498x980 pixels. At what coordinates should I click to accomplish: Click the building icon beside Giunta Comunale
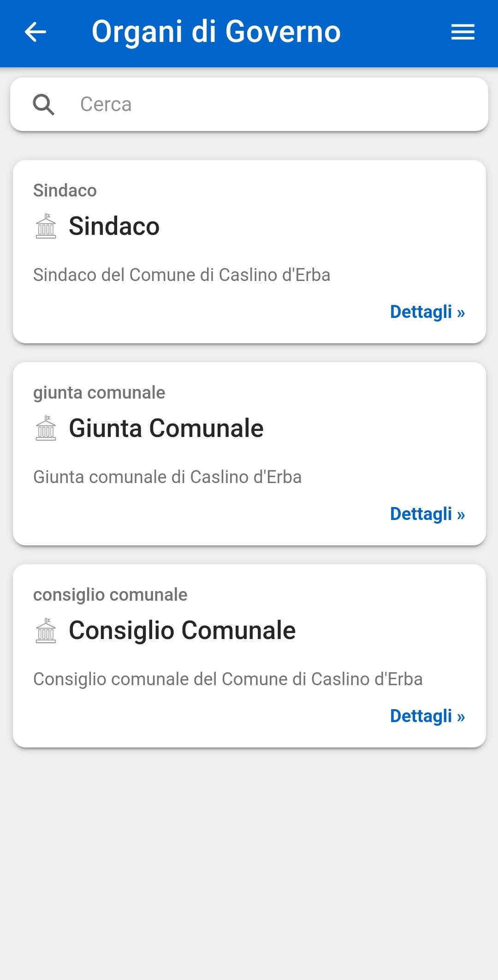click(46, 428)
